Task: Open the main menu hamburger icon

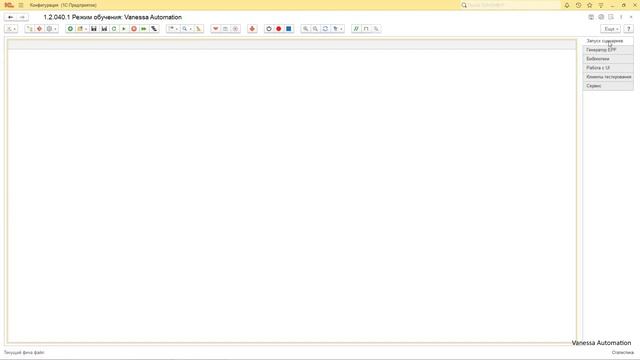Action: point(21,5)
